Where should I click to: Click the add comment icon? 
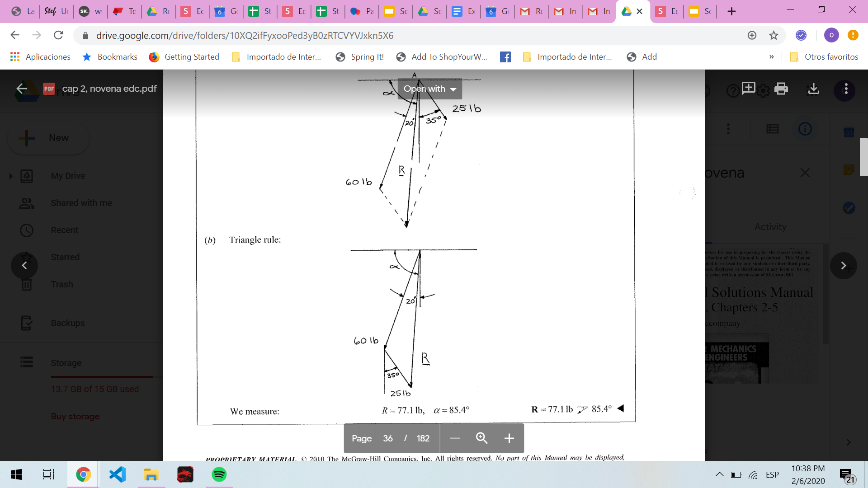pos(748,88)
